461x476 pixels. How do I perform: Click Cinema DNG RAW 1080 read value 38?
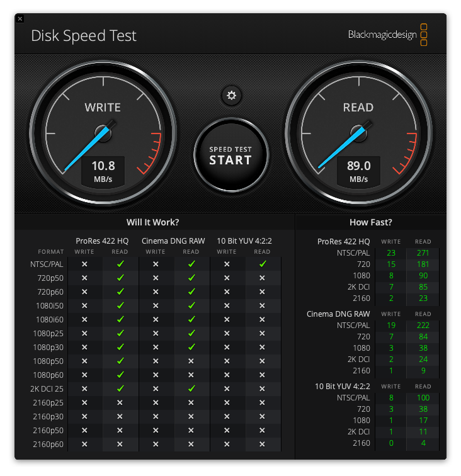423,348
